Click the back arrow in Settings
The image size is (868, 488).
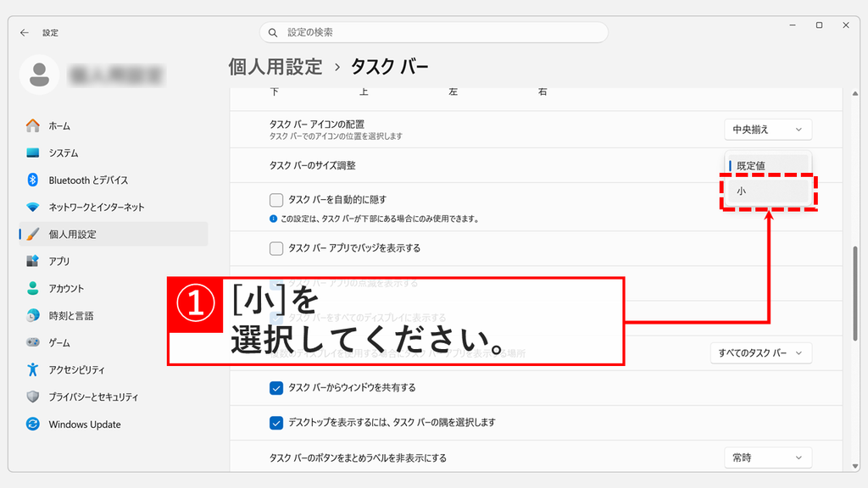[25, 33]
